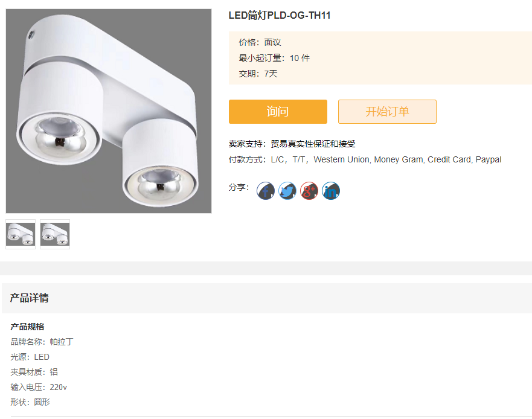Screen dimensions: 532x419
Task: Click the LED筒灯PLD-OG-TH11 product title
Action: pyautogui.click(x=280, y=16)
